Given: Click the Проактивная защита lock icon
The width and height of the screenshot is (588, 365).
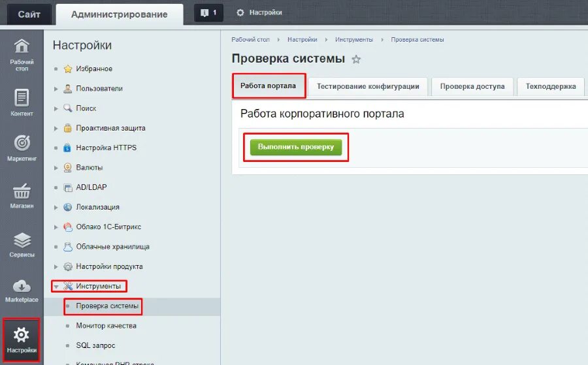Looking at the screenshot, I should [x=67, y=128].
